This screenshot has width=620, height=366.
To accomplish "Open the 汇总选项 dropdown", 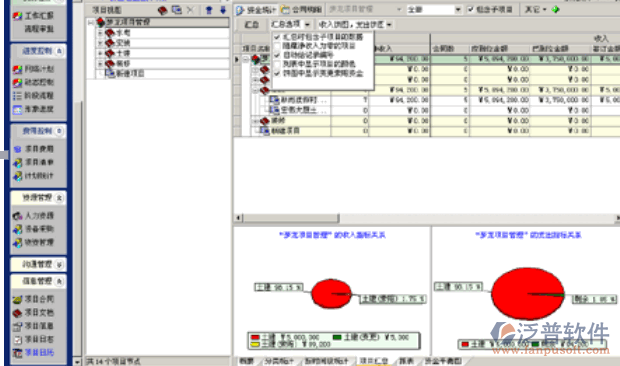I will tap(290, 25).
